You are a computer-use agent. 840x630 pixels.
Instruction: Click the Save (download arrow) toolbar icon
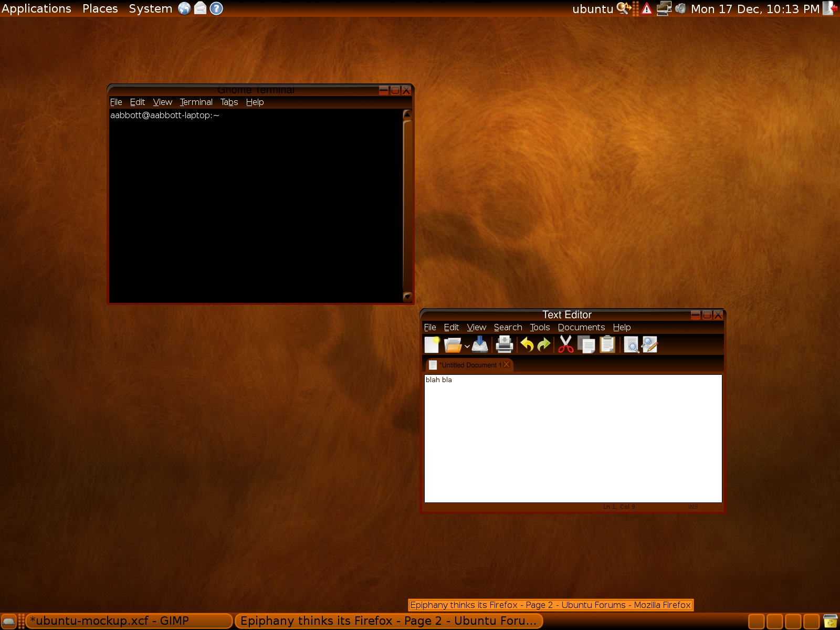pyautogui.click(x=480, y=345)
